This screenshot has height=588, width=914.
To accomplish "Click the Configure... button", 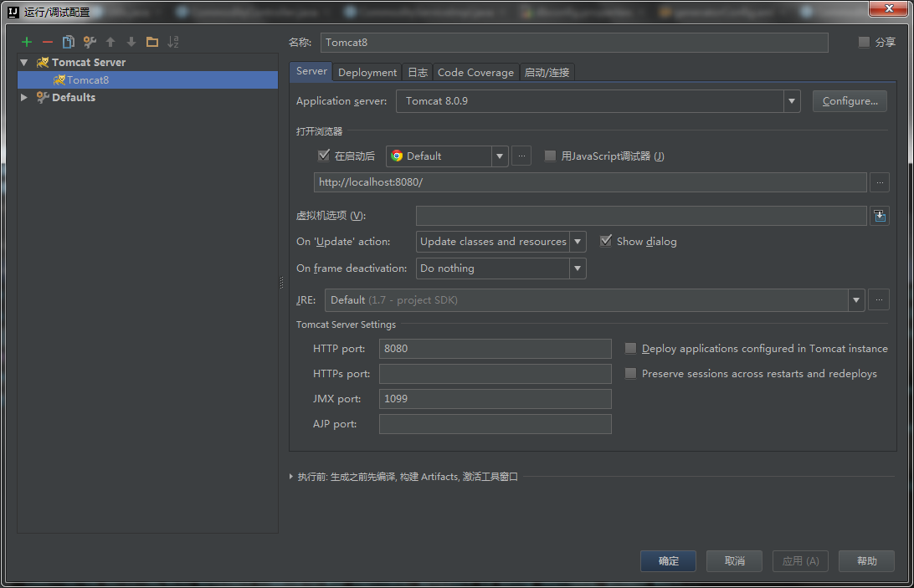I will click(850, 101).
